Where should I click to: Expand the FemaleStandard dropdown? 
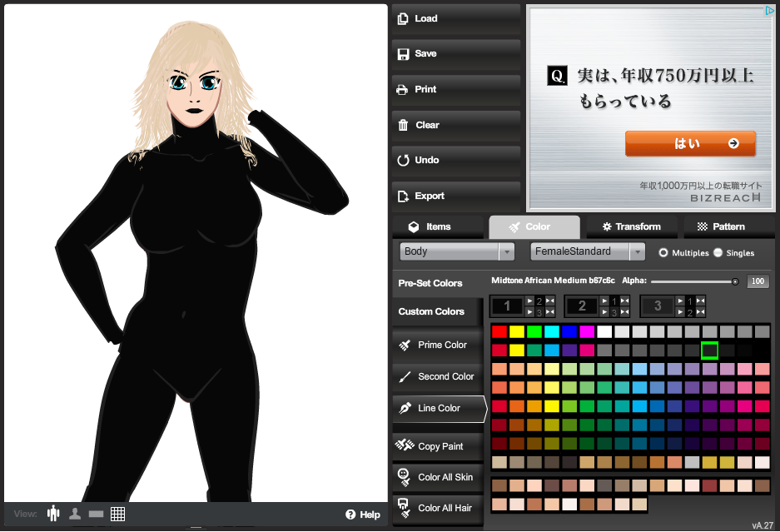point(588,251)
